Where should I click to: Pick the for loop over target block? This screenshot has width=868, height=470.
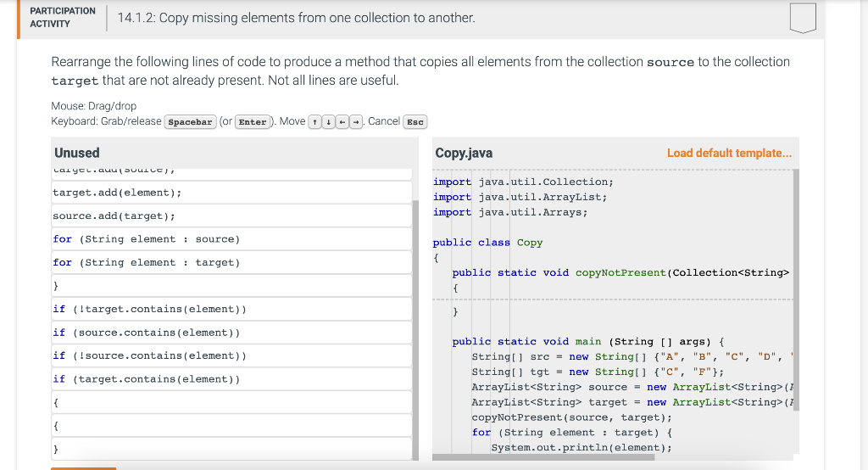(146, 263)
